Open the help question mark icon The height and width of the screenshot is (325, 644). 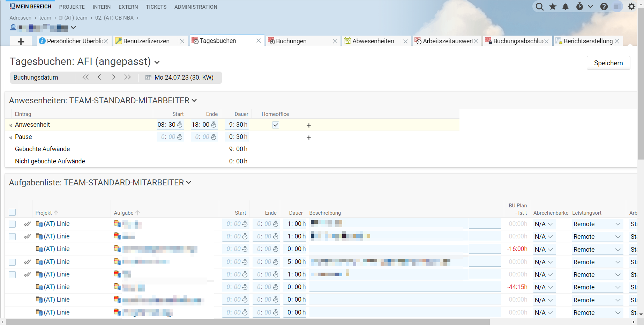[x=604, y=7]
